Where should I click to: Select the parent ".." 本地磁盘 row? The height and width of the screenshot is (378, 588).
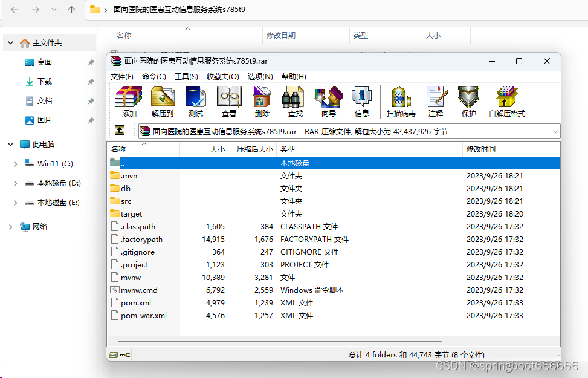[334, 163]
